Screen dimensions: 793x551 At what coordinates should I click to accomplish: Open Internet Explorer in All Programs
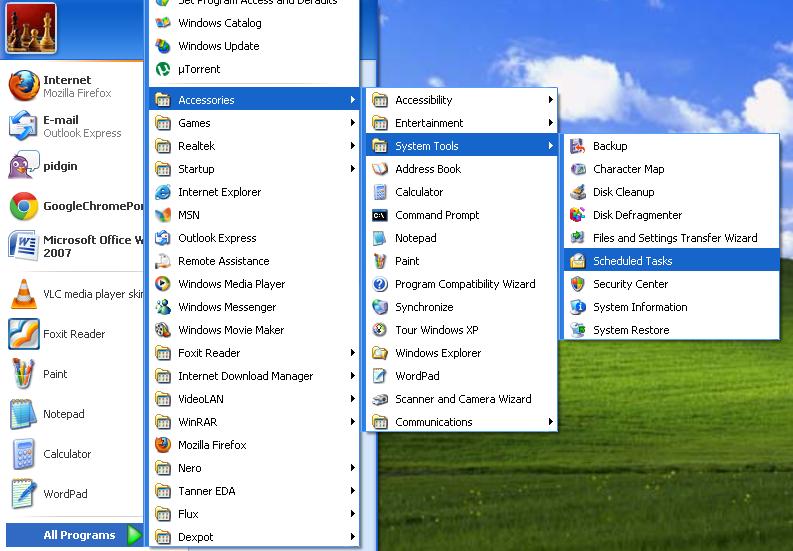tap(254, 192)
